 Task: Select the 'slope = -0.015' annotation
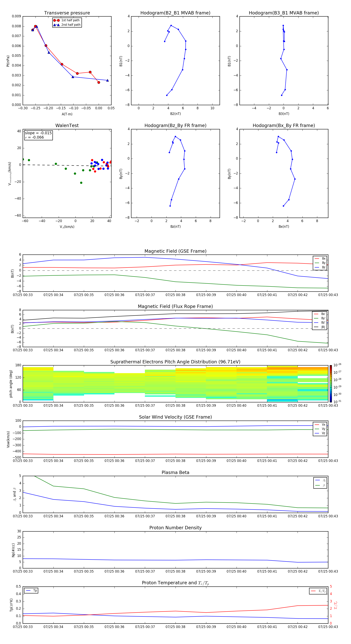click(38, 133)
